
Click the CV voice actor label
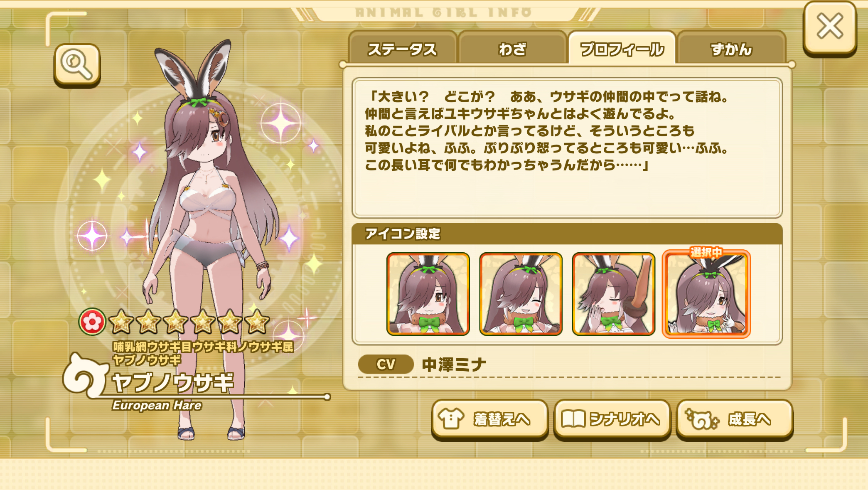click(x=386, y=364)
